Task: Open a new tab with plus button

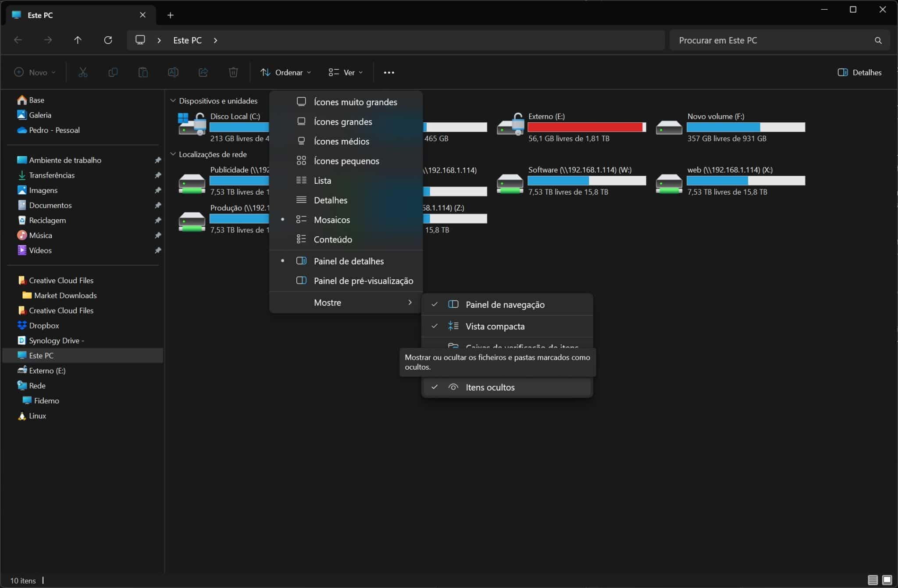Action: point(171,15)
